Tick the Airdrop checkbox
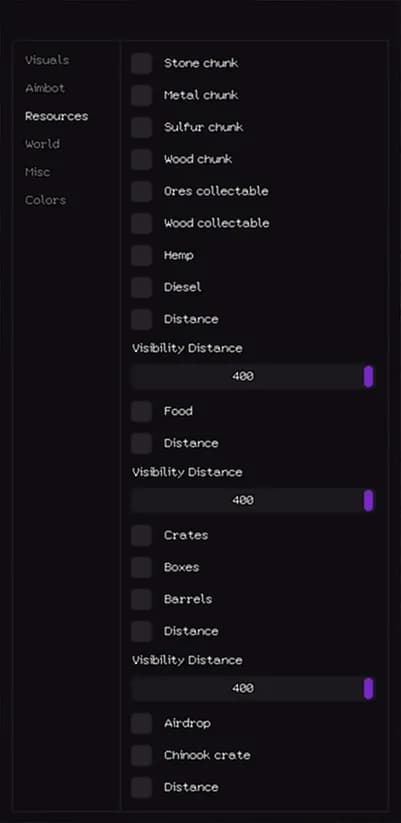The image size is (401, 823). point(141,723)
